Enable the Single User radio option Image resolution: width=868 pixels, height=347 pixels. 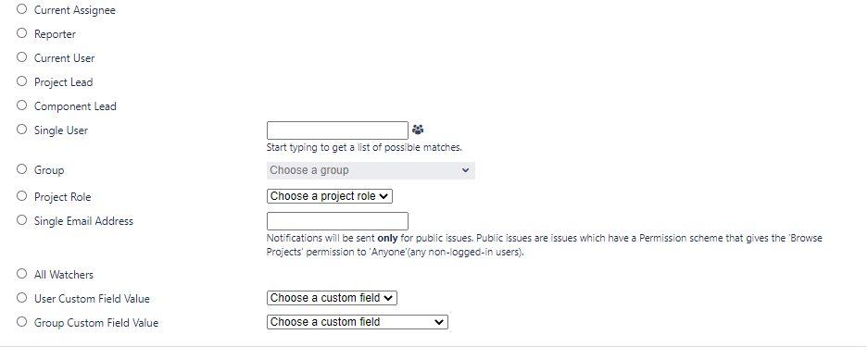point(21,130)
